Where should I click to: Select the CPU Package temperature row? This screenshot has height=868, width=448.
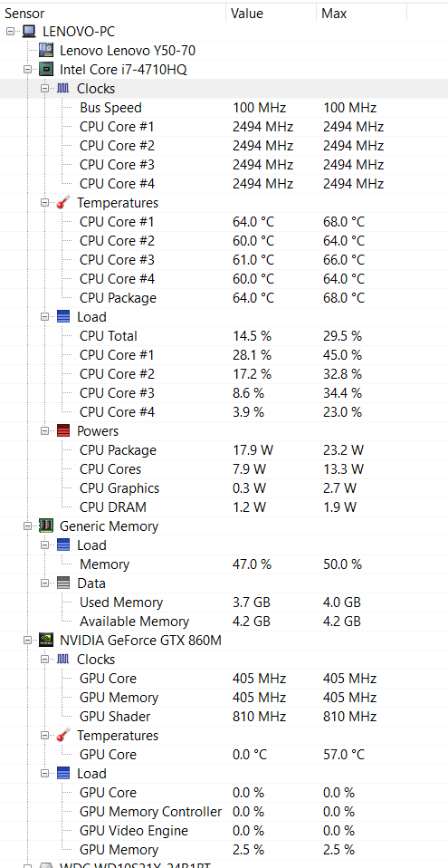coord(224,298)
